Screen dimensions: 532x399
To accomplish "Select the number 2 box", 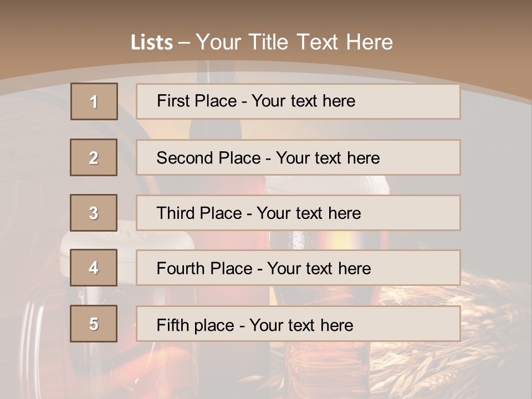I will [x=94, y=157].
